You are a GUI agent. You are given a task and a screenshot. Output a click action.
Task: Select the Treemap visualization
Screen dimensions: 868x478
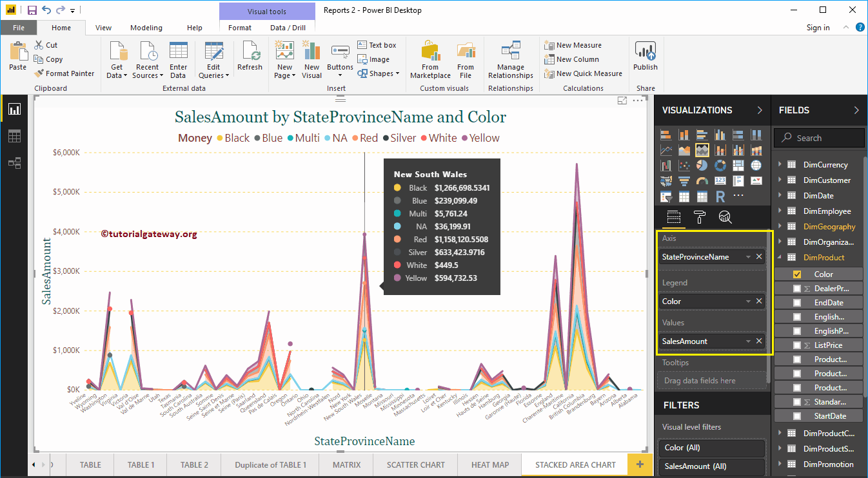pos(738,166)
